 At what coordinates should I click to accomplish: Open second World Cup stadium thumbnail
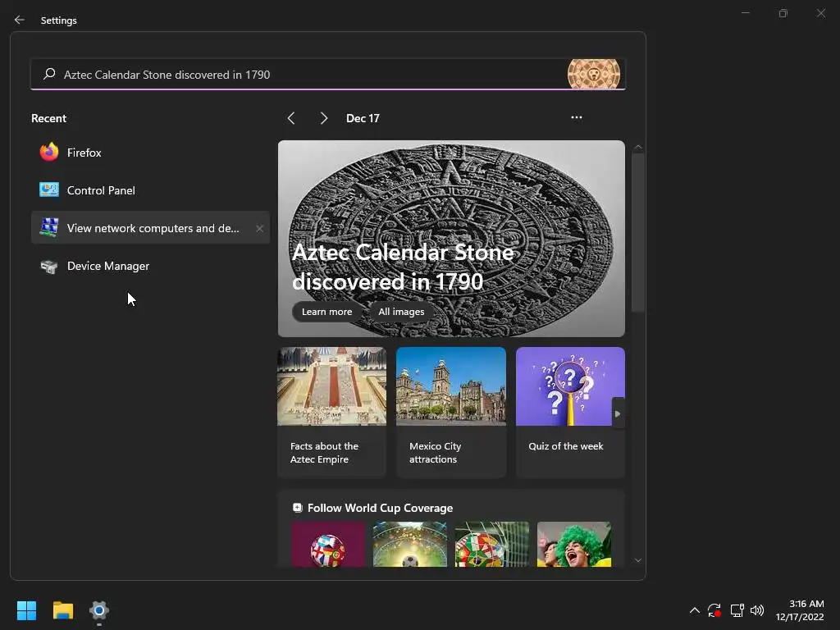[410, 545]
